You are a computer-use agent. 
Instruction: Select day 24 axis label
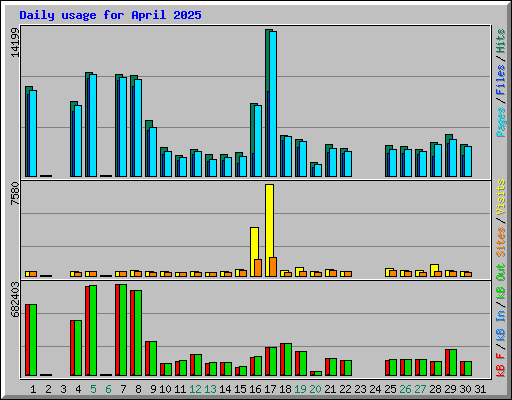375,389
